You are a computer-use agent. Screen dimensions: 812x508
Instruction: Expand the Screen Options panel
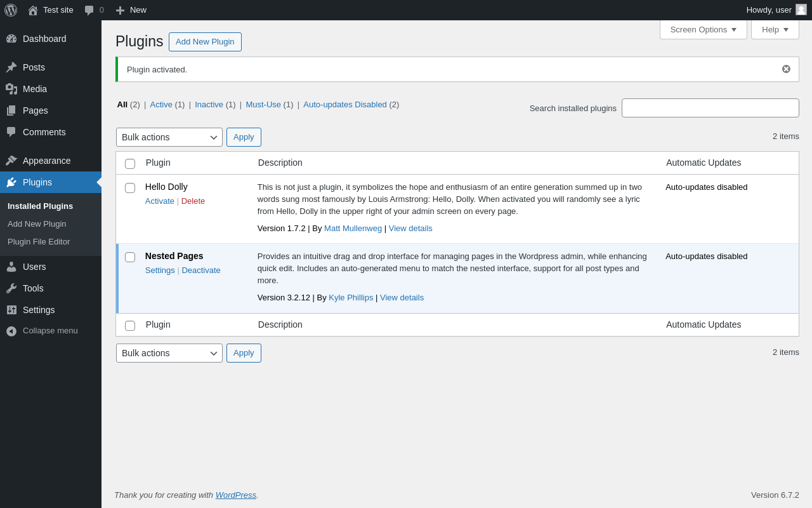pyautogui.click(x=703, y=29)
